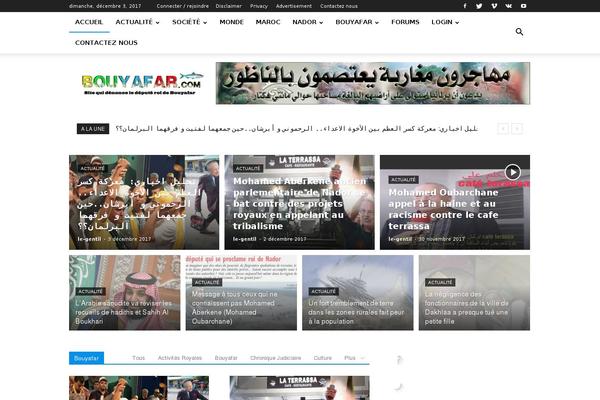This screenshot has width=600, height=400.
Task: Open the Facebook social icon
Action: click(465, 6)
